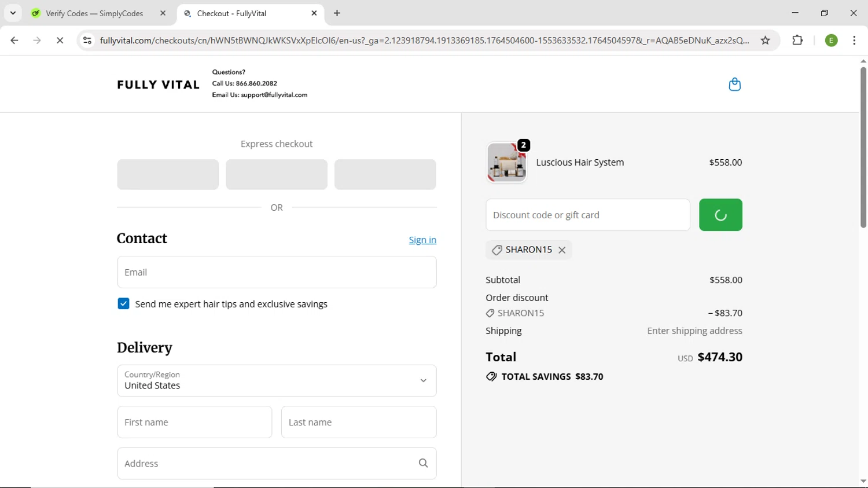Click the order discount amount −$83.70

click(725, 313)
